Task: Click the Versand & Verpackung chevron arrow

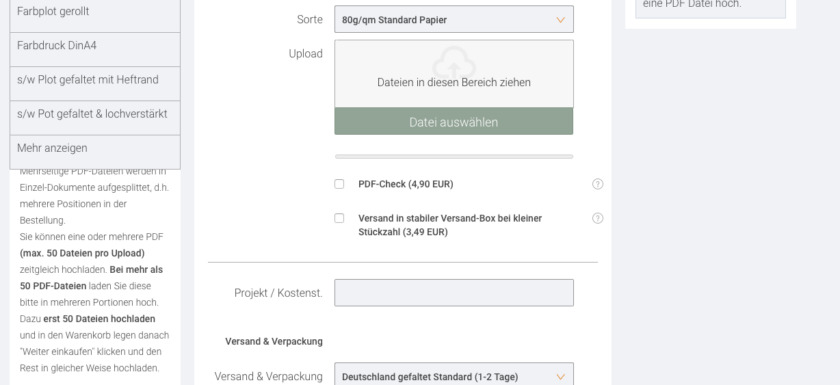Action: coord(560,377)
